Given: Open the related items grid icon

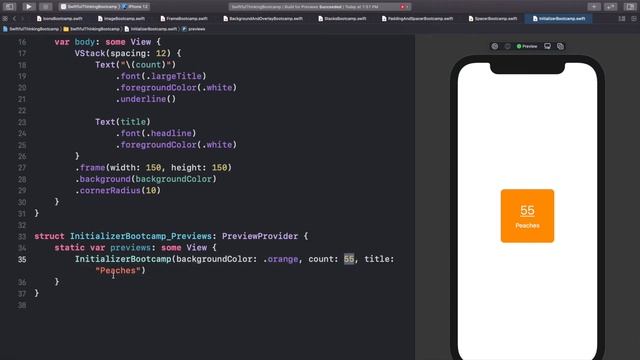Looking at the screenshot, I should (x=5, y=18).
